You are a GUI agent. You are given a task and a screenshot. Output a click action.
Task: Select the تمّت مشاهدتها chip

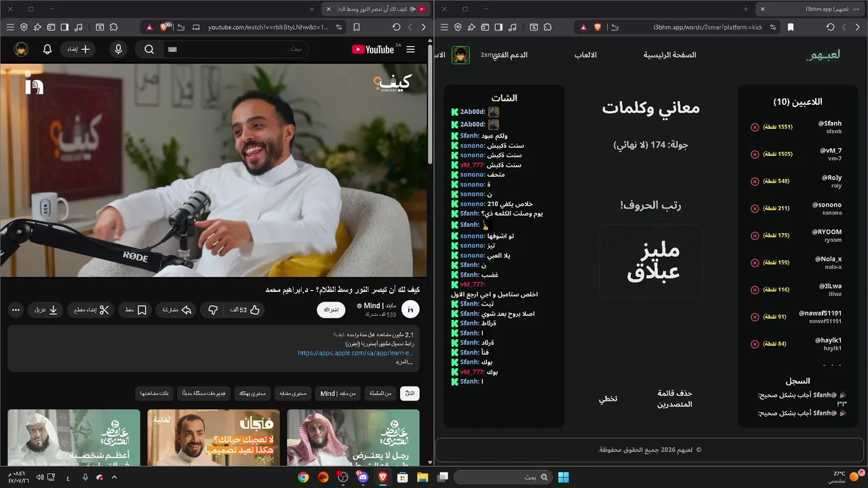click(155, 393)
